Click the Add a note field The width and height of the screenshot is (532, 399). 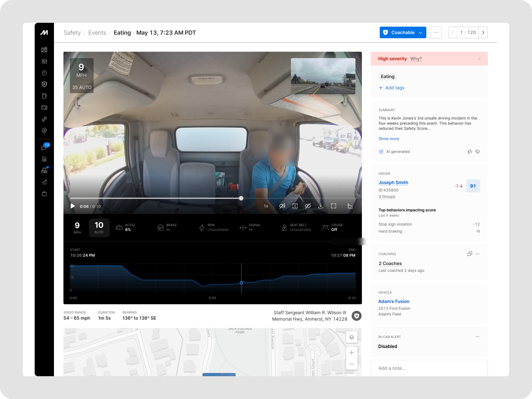coord(429,368)
